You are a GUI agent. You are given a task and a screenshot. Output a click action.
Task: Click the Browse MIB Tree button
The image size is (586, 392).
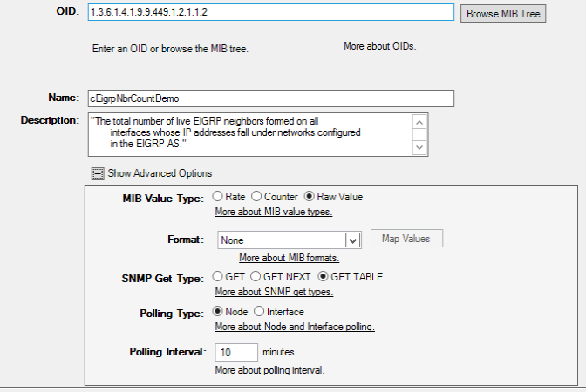point(503,14)
